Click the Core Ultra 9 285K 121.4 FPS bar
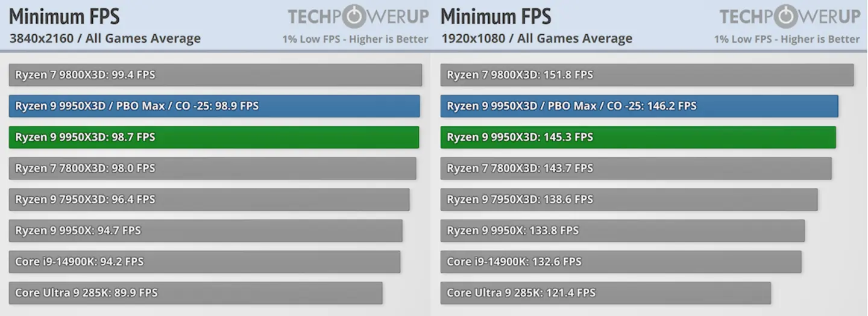868x316 pixels. point(605,293)
